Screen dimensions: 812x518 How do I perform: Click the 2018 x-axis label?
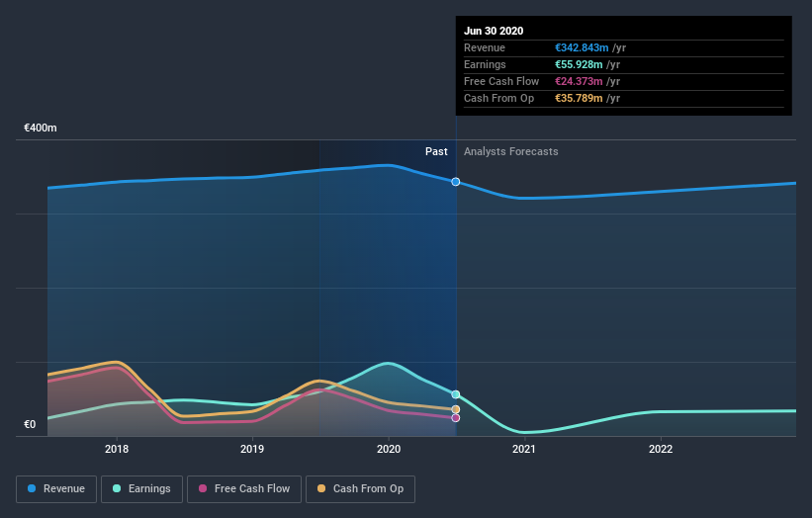tap(117, 449)
